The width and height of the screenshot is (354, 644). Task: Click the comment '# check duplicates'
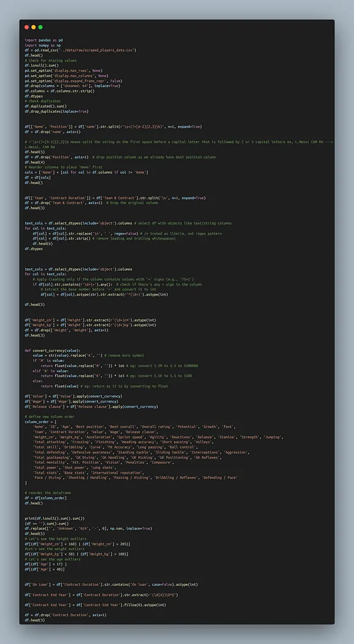(43, 101)
